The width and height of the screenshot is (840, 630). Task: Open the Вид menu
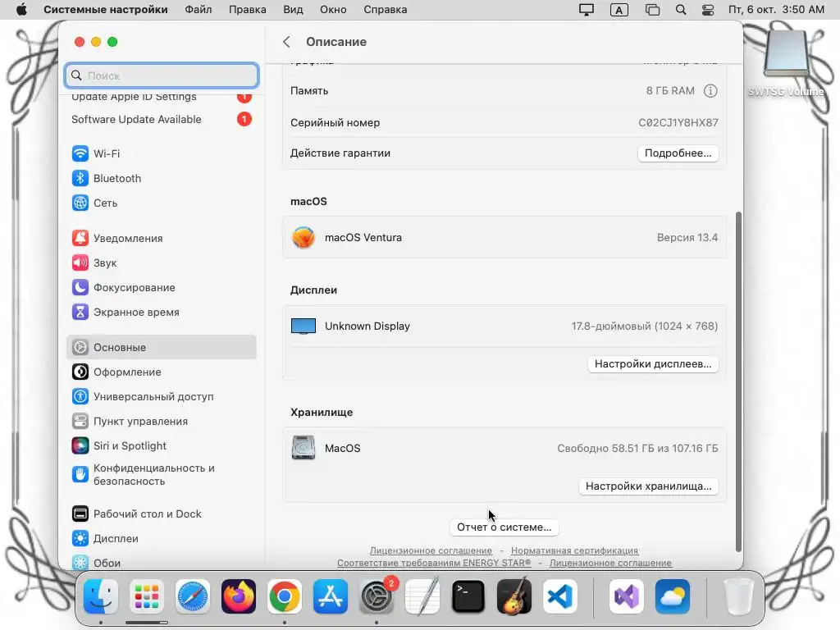click(x=293, y=10)
